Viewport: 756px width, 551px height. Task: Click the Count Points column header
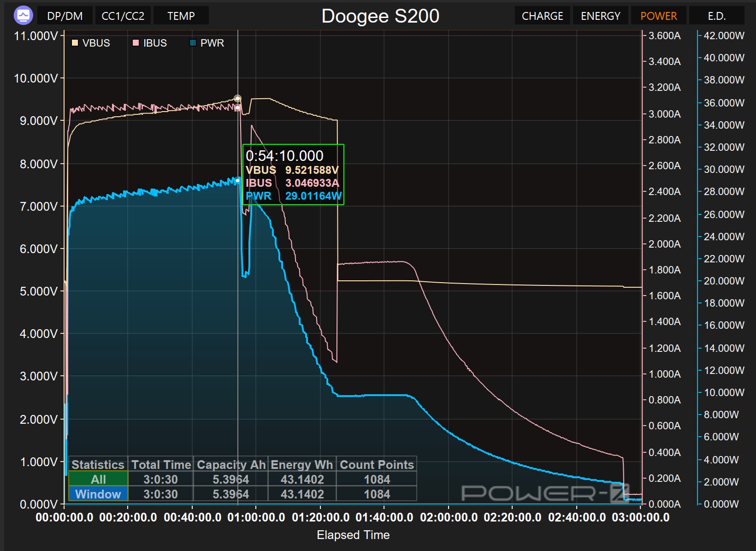(377, 465)
